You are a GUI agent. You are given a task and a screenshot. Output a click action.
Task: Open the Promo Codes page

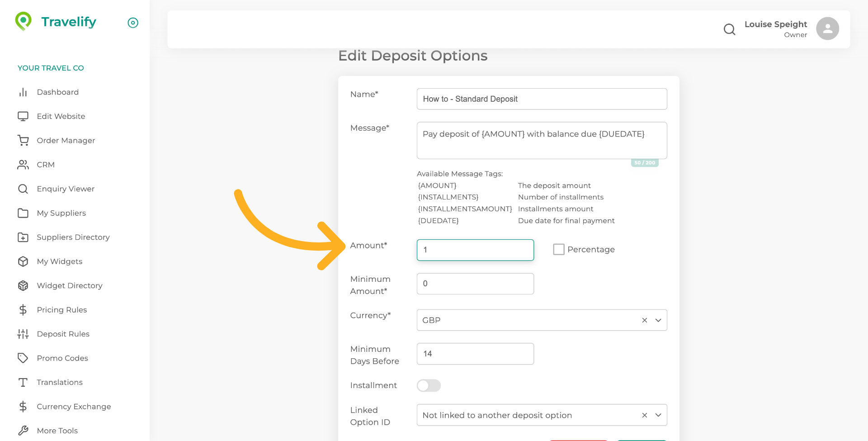(62, 358)
